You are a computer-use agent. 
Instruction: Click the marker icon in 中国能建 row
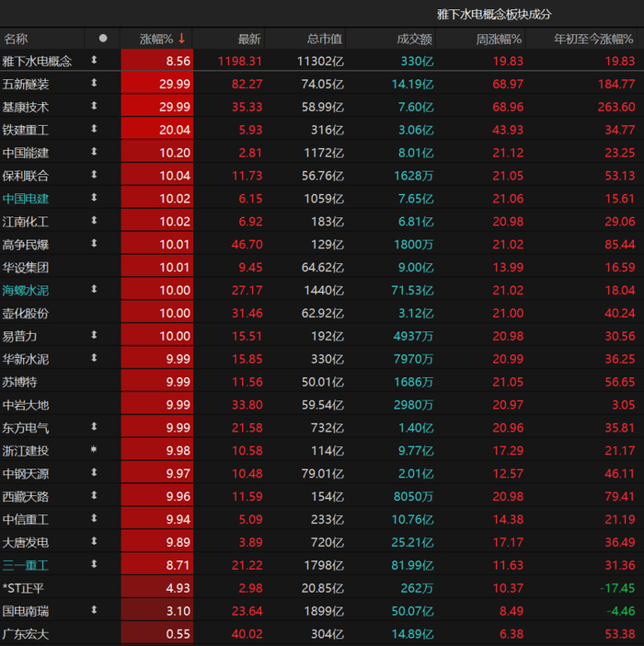pos(94,152)
